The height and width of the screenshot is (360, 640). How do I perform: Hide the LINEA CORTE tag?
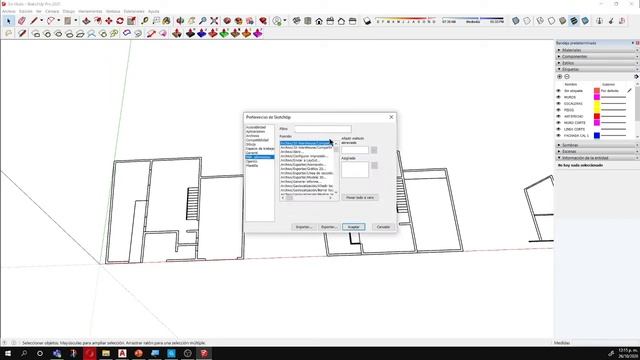[x=559, y=129]
